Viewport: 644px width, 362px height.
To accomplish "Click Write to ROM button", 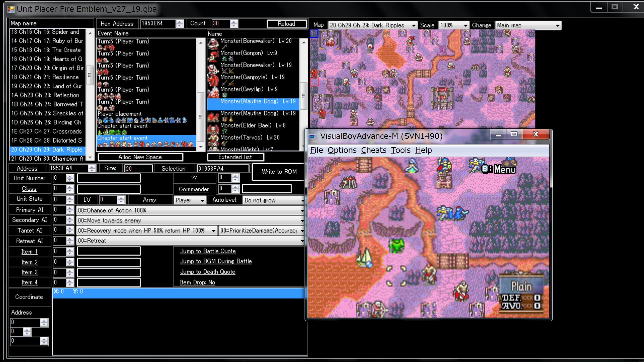I will coord(279,172).
